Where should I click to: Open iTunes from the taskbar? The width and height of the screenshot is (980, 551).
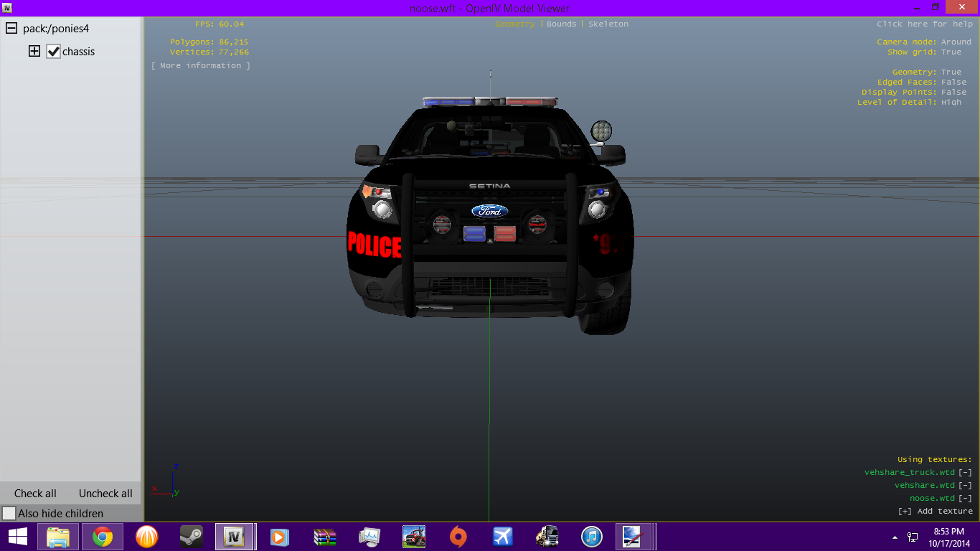coord(591,537)
